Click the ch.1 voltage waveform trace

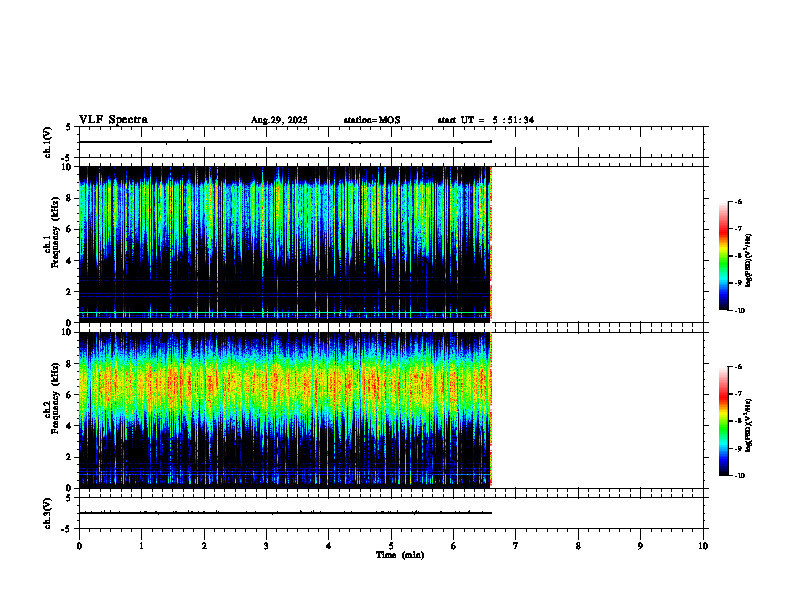pyautogui.click(x=285, y=142)
